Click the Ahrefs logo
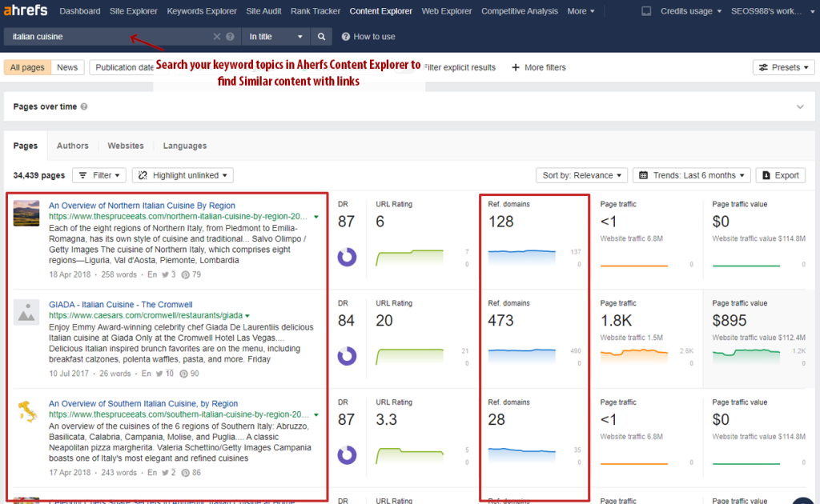The image size is (820, 504). 26,10
